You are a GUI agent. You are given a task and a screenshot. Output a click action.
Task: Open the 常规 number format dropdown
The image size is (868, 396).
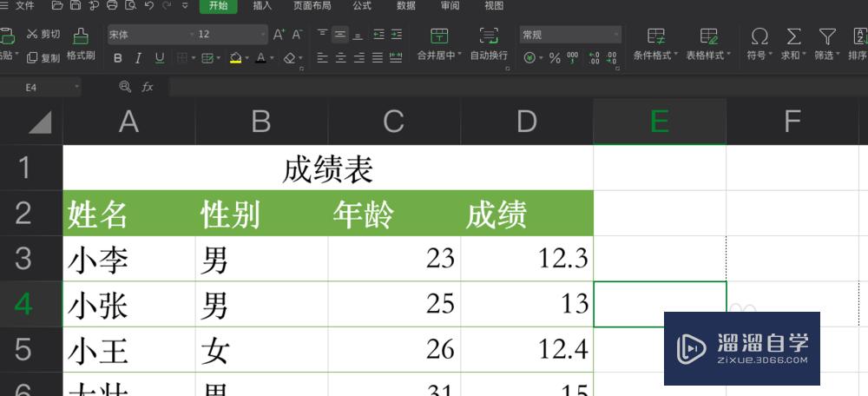tap(570, 35)
